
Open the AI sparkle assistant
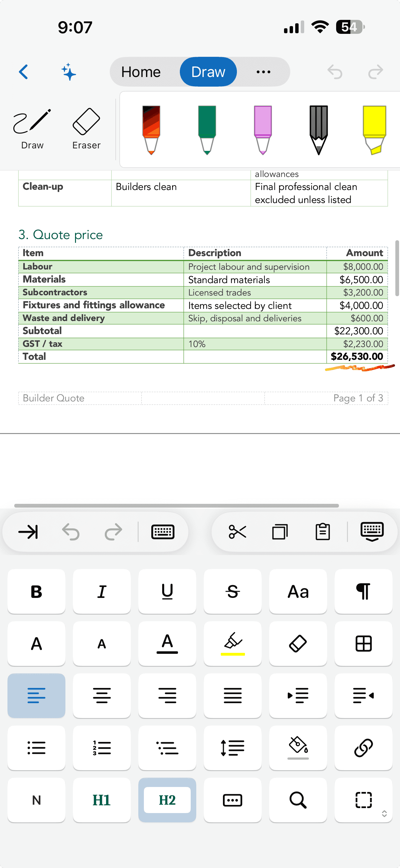[x=69, y=72]
